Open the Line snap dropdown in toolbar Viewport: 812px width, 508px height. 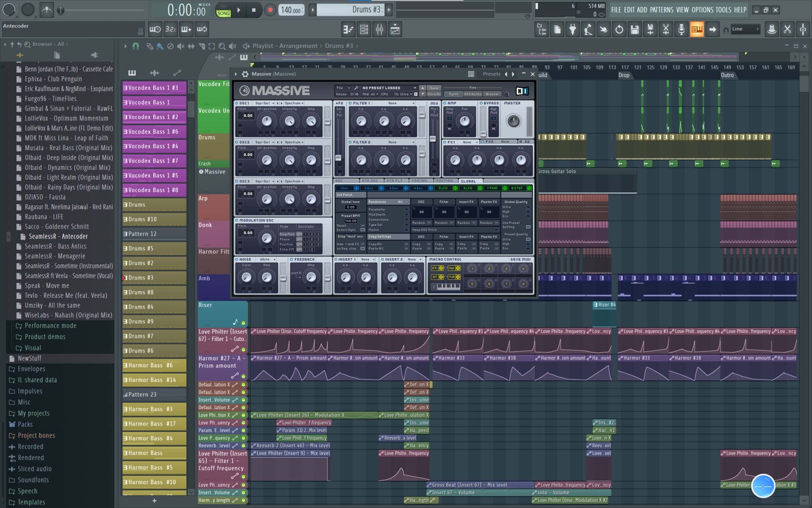pos(746,29)
